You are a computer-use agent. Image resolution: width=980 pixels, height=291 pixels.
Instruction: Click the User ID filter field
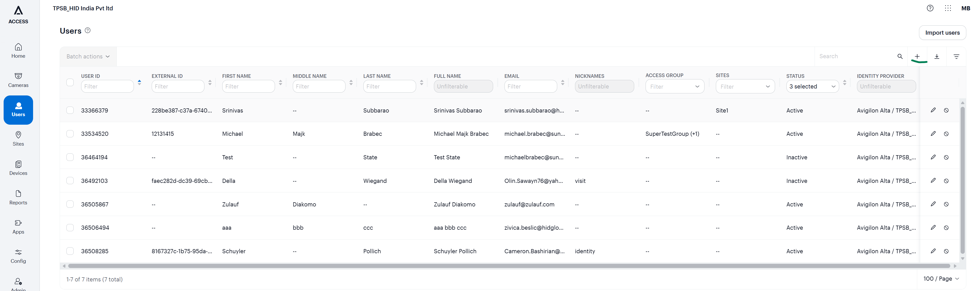click(x=107, y=86)
